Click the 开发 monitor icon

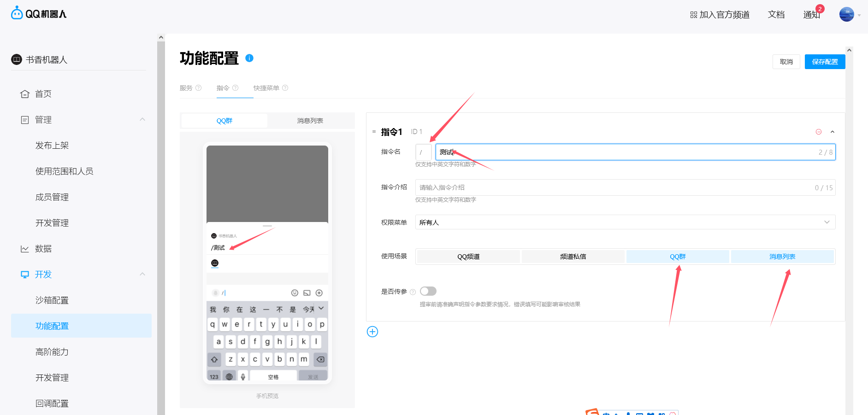coord(25,275)
